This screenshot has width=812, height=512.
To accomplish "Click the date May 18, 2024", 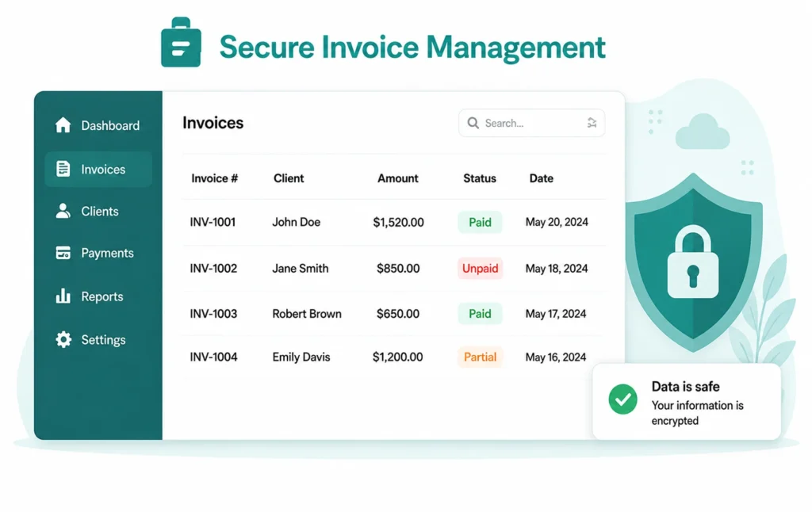I will pos(556,268).
